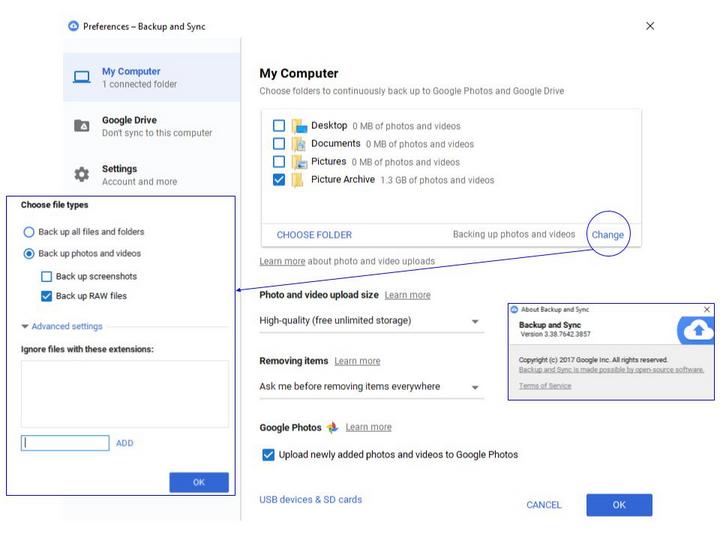Open Learn more next to Google Photos
Screen dimensions: 720x540
tap(369, 428)
